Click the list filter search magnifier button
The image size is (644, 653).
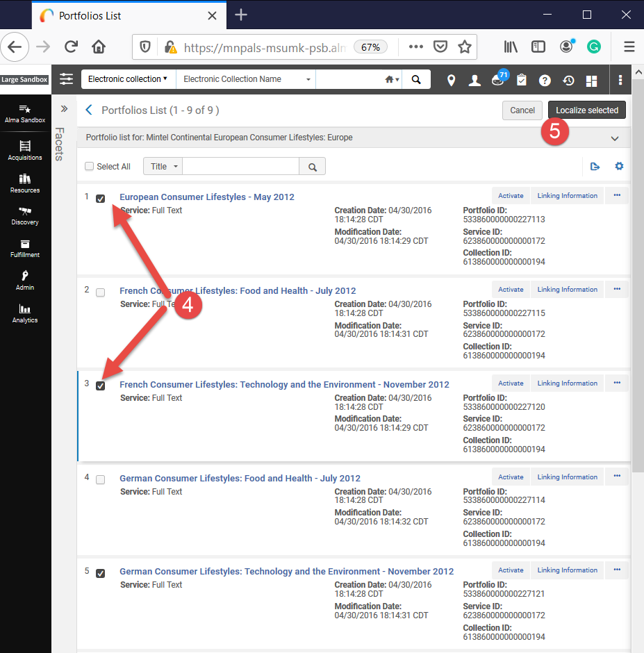coord(313,167)
